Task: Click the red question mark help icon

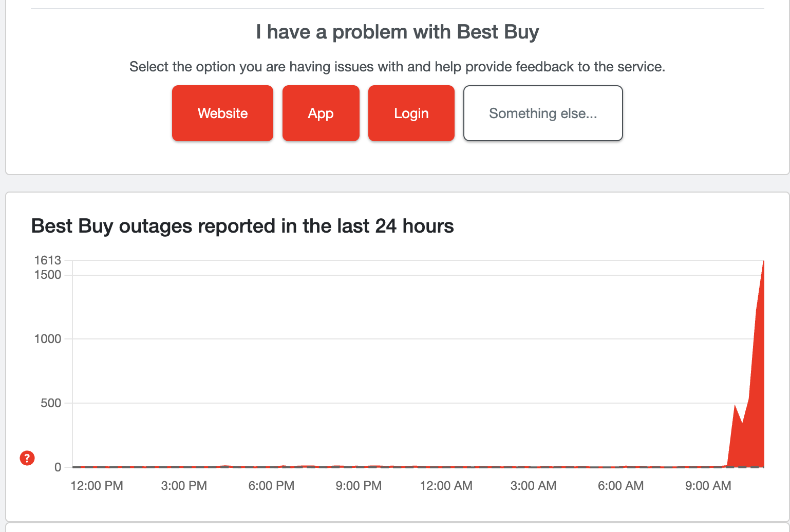Action: point(27,459)
